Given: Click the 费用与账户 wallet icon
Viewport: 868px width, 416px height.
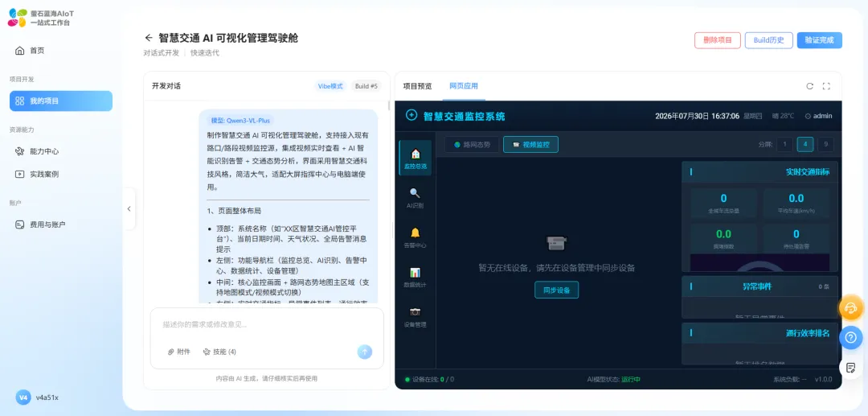Looking at the screenshot, I should click(x=20, y=224).
